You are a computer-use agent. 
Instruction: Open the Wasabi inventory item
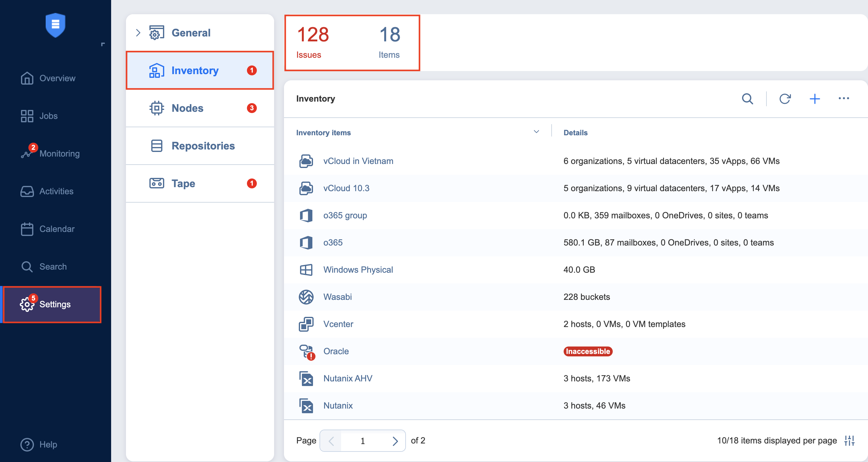pyautogui.click(x=338, y=297)
